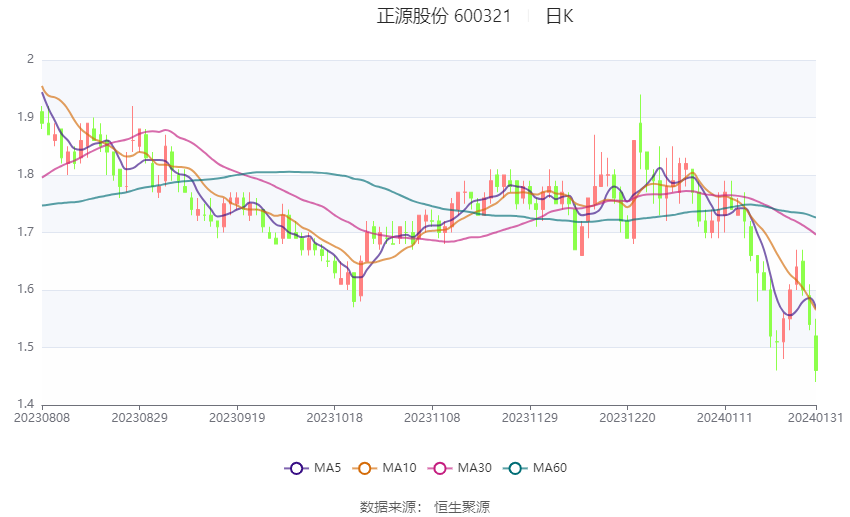Toggle the MA60 legend series

click(x=535, y=468)
